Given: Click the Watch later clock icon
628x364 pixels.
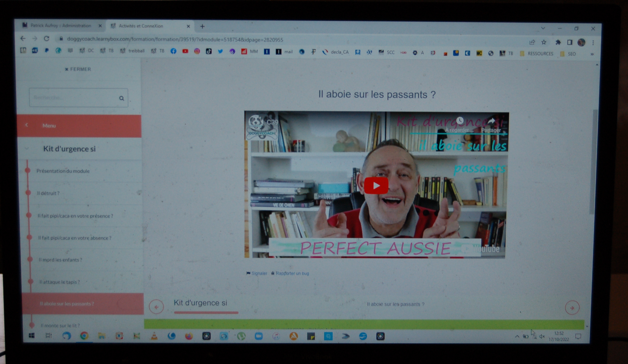Looking at the screenshot, I should point(460,121).
